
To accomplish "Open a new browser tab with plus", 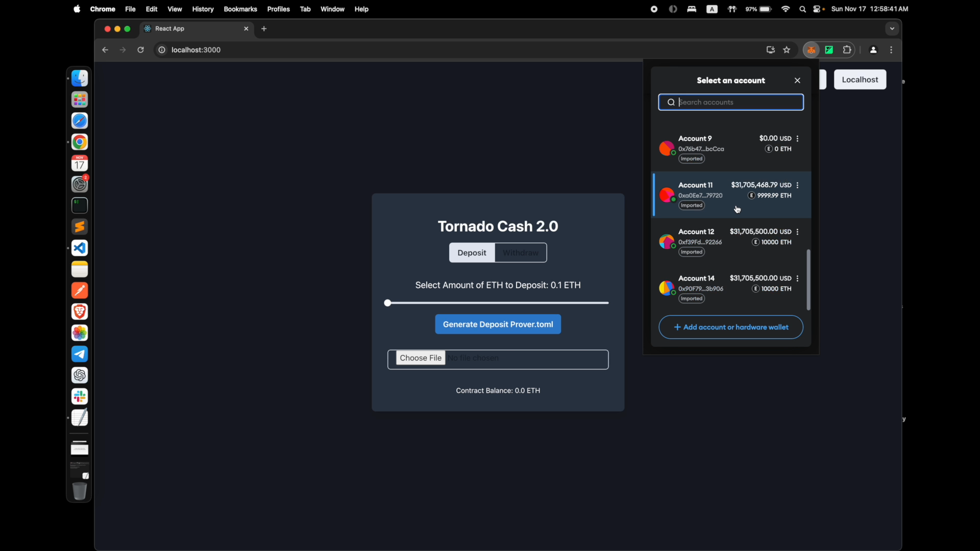I will click(x=264, y=29).
